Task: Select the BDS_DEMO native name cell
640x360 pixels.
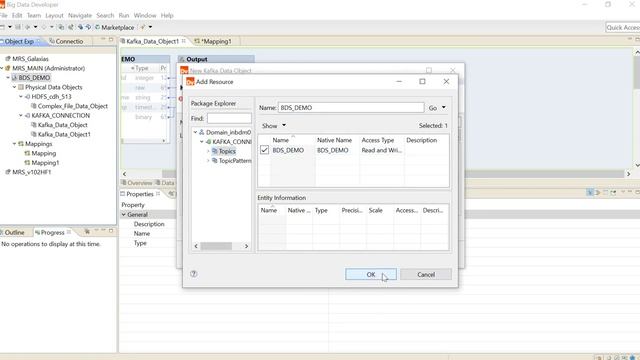Action: (333, 150)
